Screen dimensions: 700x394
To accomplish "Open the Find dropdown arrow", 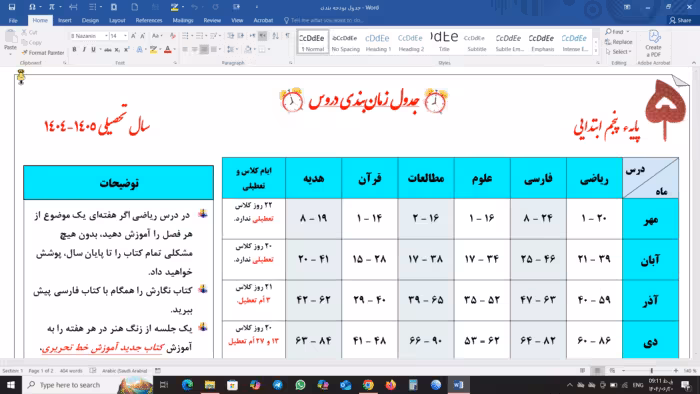I will tap(628, 32).
